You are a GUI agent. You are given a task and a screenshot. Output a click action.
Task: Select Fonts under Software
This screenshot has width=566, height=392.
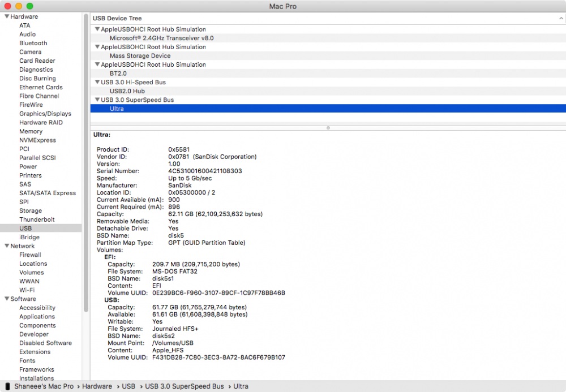[x=27, y=361]
